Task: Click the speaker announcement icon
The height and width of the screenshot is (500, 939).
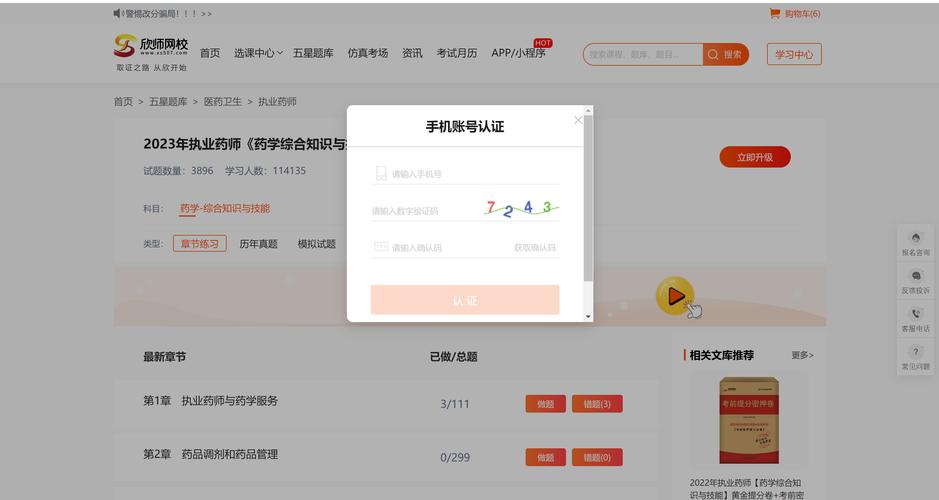Action: (x=117, y=13)
